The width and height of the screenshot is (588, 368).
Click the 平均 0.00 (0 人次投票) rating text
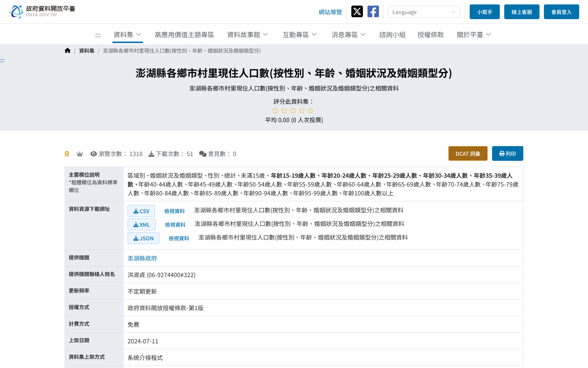294,120
